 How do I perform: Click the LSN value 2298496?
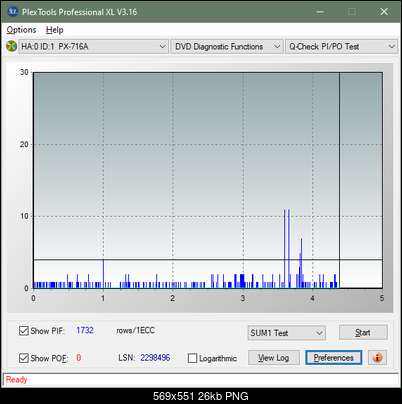[155, 358]
